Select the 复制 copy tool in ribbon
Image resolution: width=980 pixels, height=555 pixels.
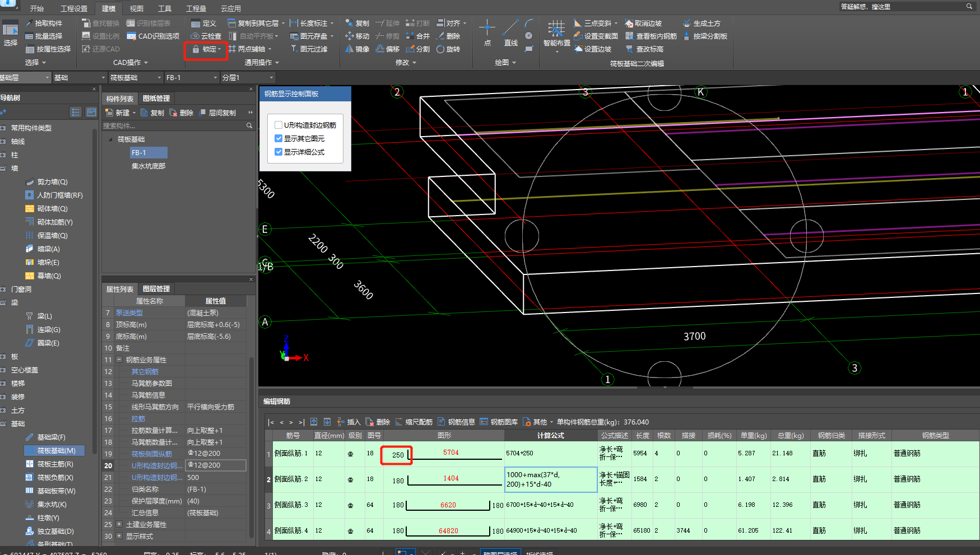click(x=357, y=24)
